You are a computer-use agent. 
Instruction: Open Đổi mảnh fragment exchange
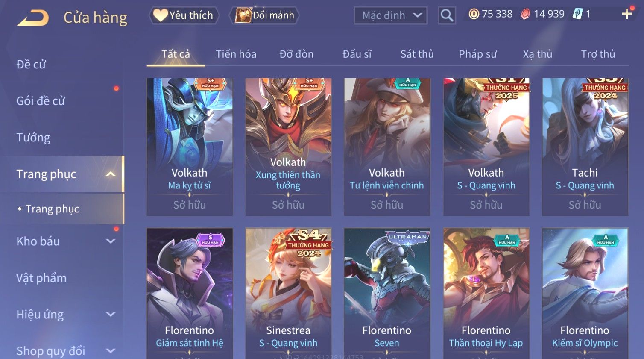tap(264, 15)
